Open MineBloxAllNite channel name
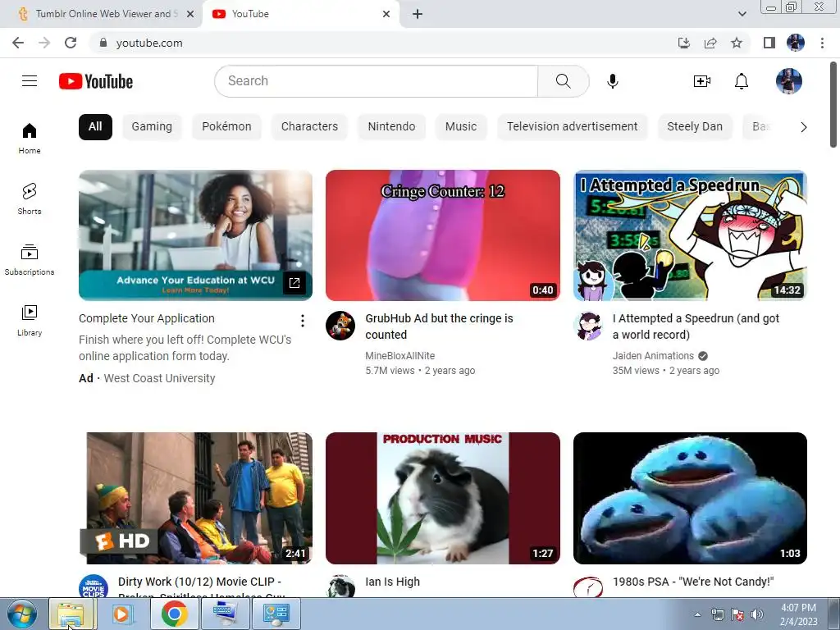The height and width of the screenshot is (630, 840). (x=400, y=356)
